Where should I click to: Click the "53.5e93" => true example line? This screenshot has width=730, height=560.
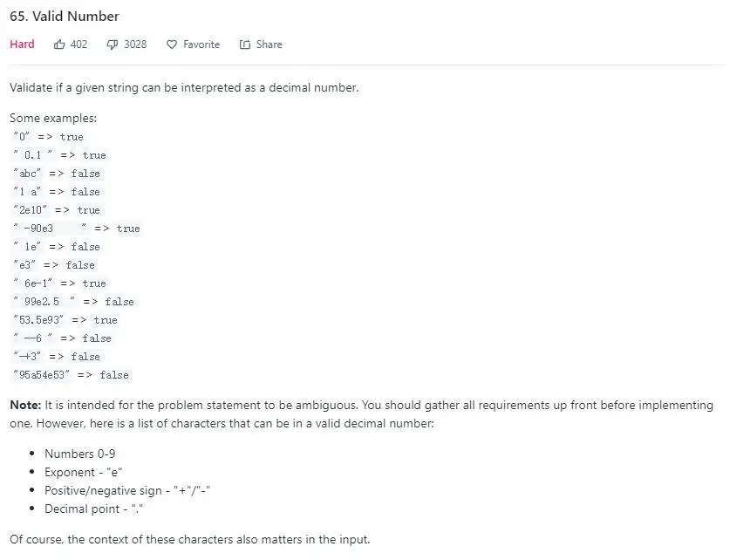(65, 320)
